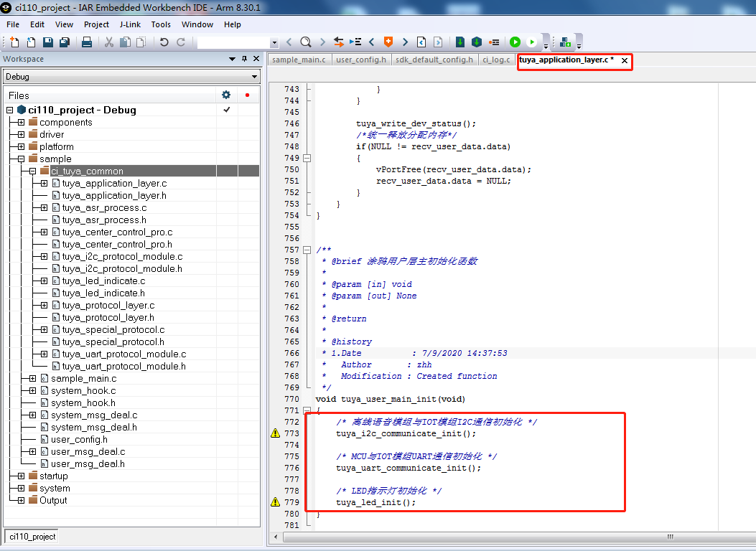Click the Paste toolbar icon
This screenshot has height=551, width=756.
141,42
